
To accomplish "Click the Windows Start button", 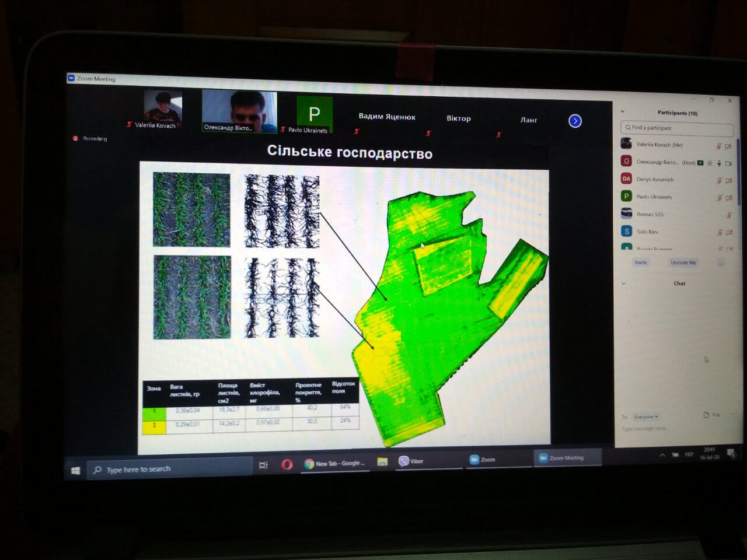I will click(75, 470).
